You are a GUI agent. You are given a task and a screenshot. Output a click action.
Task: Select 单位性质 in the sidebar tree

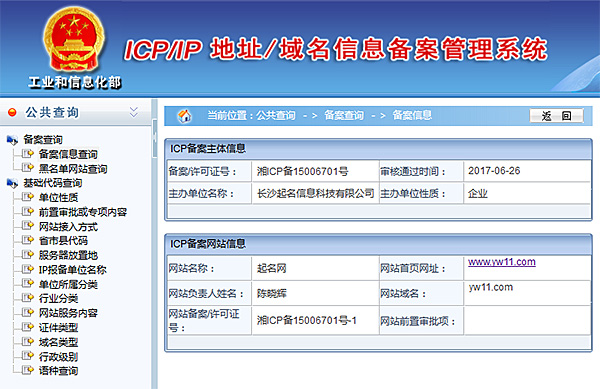pos(58,198)
